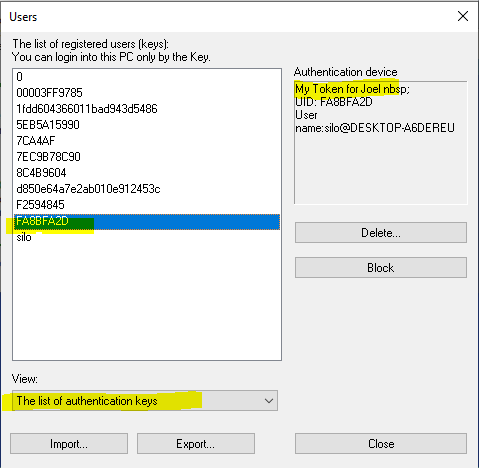The width and height of the screenshot is (479, 468).
Task: Select key 00003FF9785 in the list
Action: click(147, 93)
